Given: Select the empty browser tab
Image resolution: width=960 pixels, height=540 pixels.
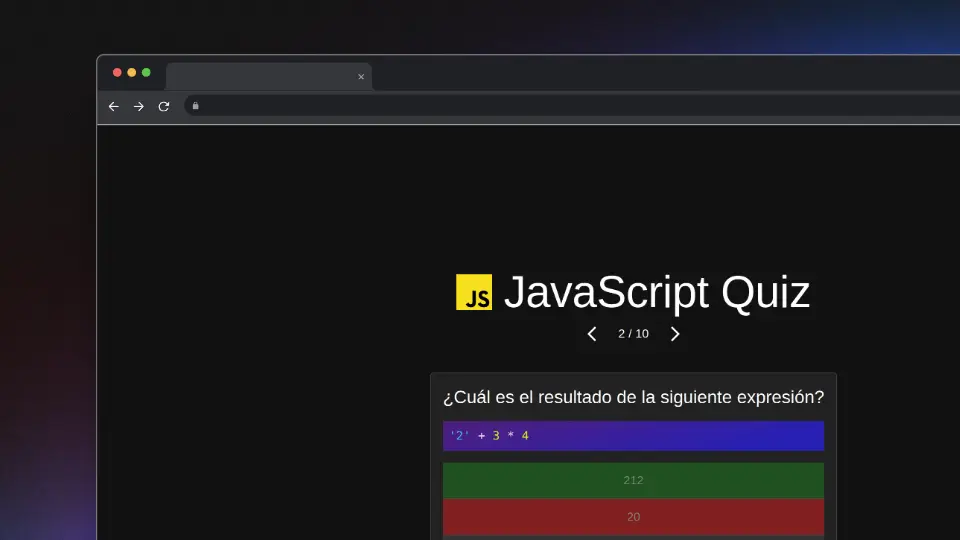Looking at the screenshot, I should pos(269,77).
